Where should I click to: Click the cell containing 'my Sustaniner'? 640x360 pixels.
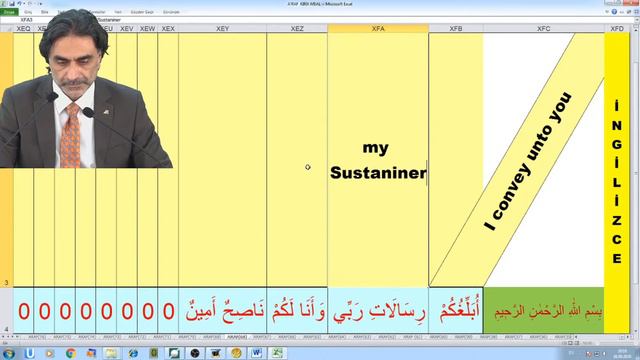pyautogui.click(x=378, y=160)
